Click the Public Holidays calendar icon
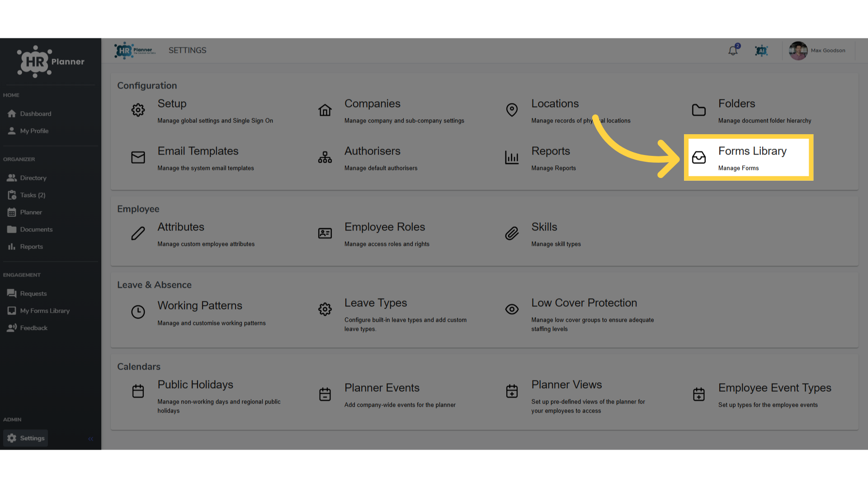Viewport: 868px width, 488px height. (x=138, y=391)
